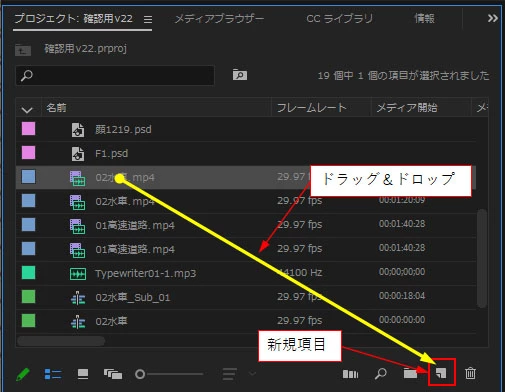Switch to the CC ライブラリ tab
This screenshot has width=505, height=392.
point(339,19)
